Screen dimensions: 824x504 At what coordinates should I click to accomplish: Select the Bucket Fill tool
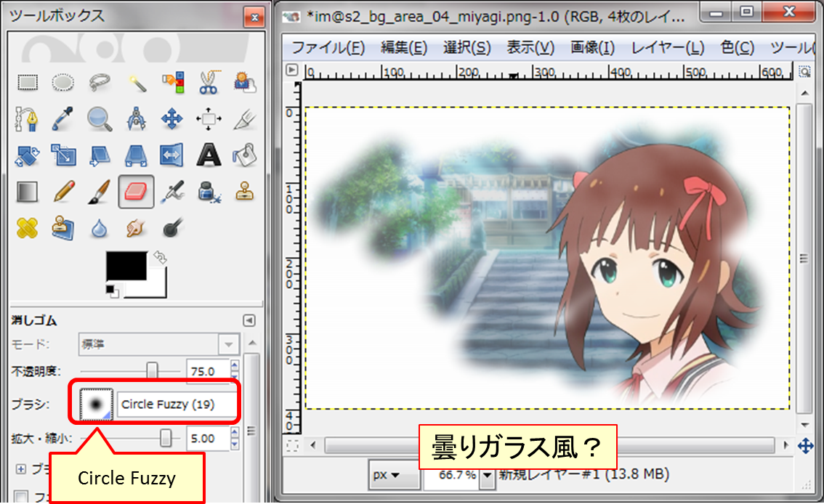pyautogui.click(x=245, y=156)
